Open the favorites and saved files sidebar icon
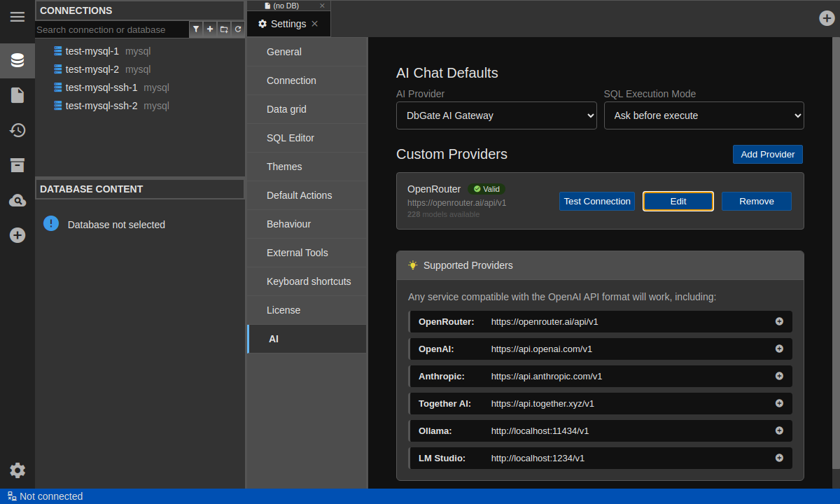 pos(17,95)
